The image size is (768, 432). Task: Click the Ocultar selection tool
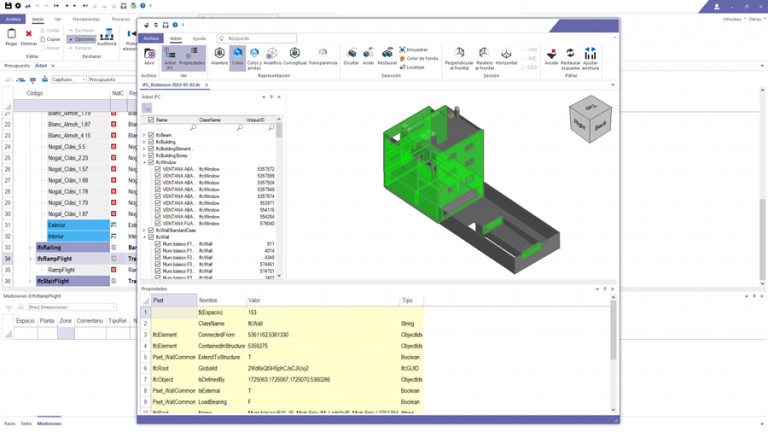point(351,56)
